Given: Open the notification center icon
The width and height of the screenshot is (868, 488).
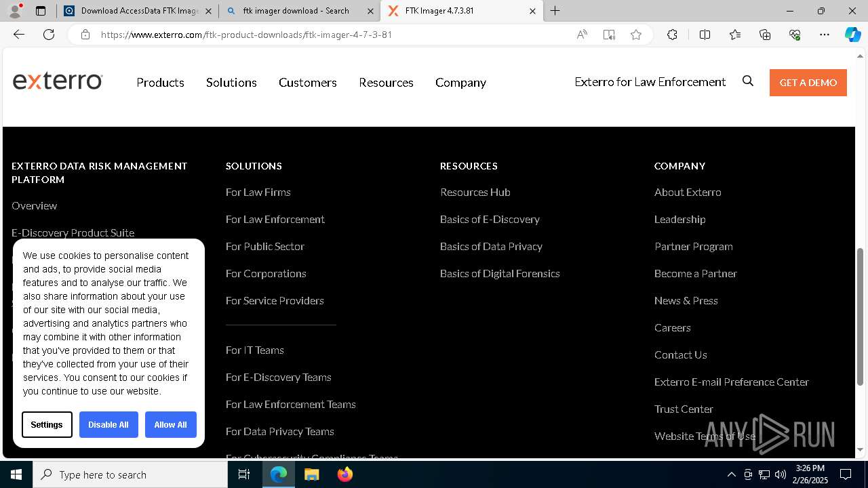Looking at the screenshot, I should pos(846,474).
